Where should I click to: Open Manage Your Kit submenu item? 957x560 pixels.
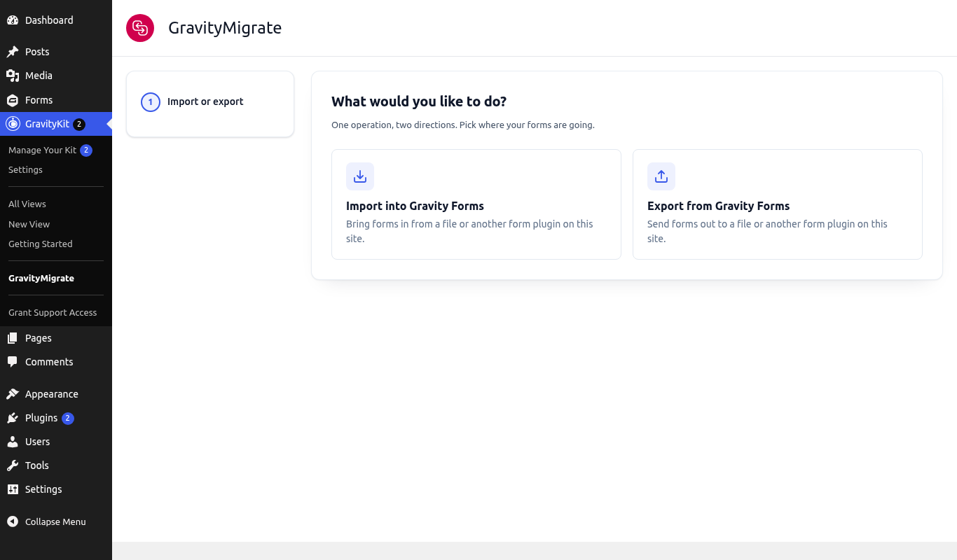tap(56, 150)
